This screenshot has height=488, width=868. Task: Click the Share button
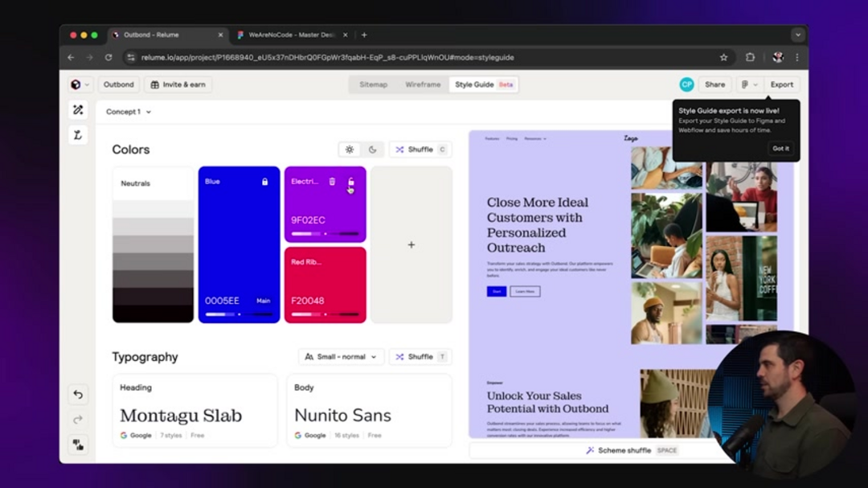click(714, 84)
